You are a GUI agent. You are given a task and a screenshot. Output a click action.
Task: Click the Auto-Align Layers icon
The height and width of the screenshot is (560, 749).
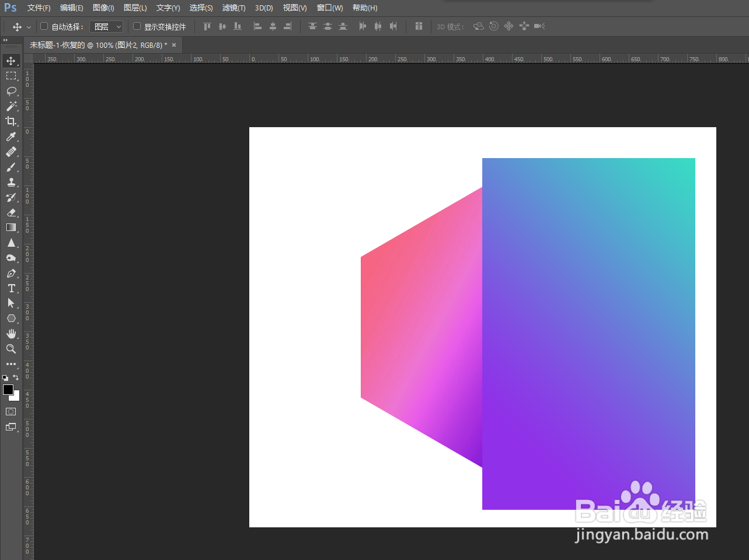419,26
